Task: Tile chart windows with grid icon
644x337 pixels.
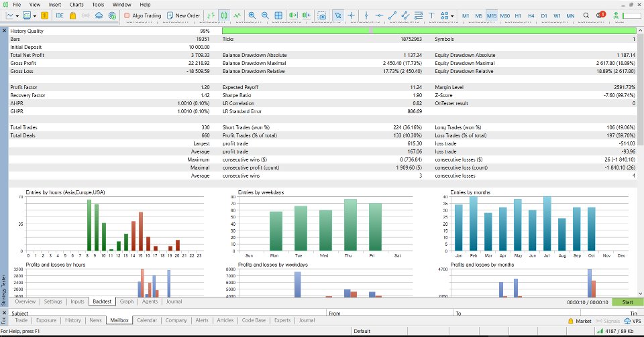Action: point(278,15)
